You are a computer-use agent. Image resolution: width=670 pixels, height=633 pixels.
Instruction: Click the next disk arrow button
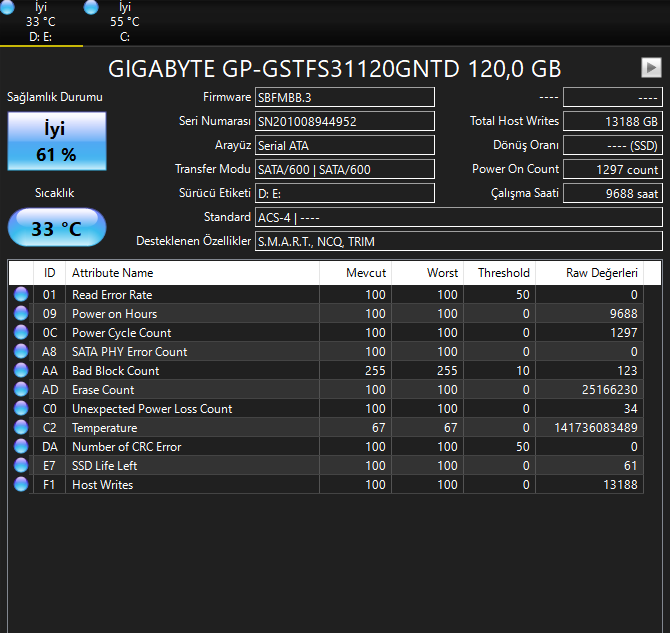651,68
